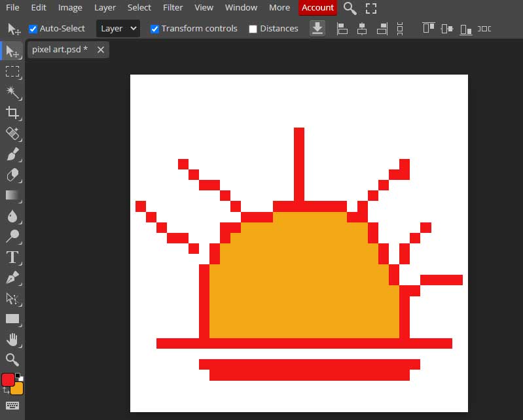Open the Layer auto-select dropdown
Image resolution: width=523 pixels, height=420 pixels.
coord(118,29)
